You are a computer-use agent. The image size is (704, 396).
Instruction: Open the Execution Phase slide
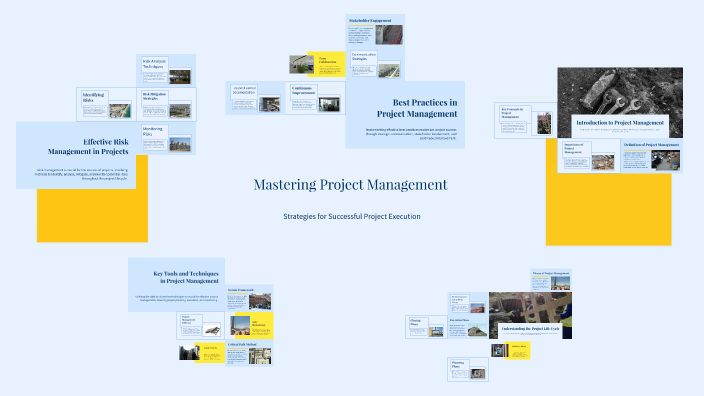468,327
